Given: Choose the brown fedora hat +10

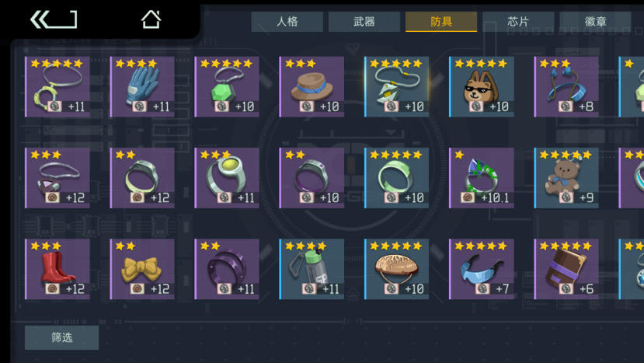Looking at the screenshot, I should (312, 87).
